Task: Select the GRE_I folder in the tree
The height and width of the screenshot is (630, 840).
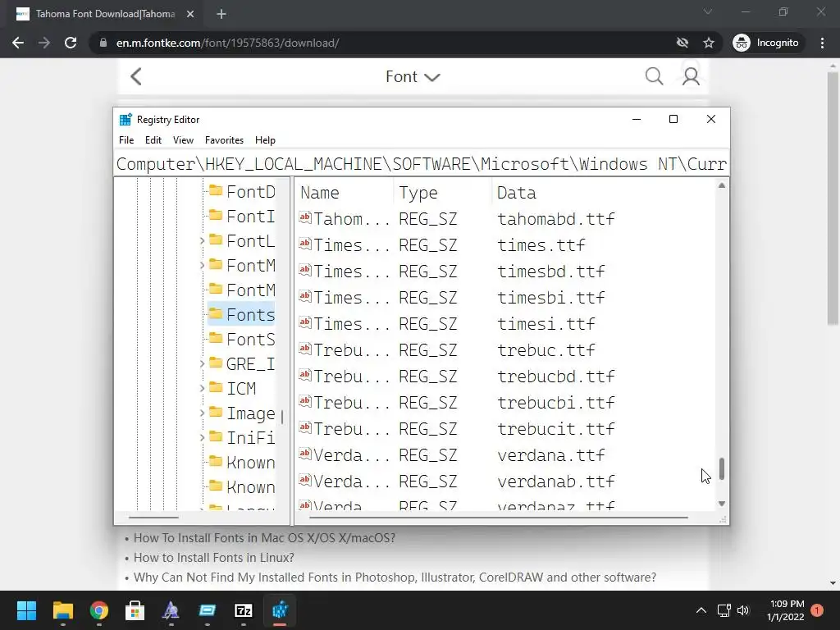Action: (250, 363)
